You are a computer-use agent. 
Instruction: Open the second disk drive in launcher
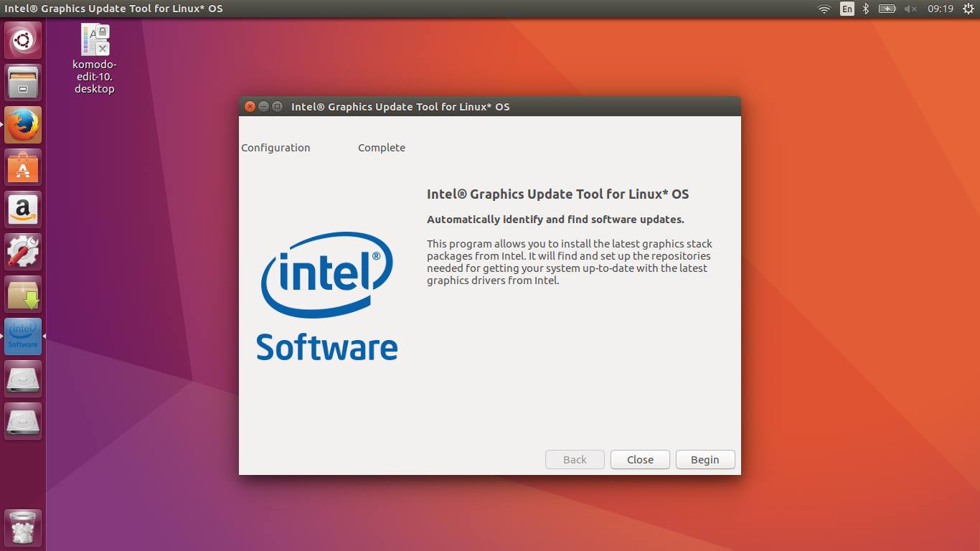[x=23, y=421]
